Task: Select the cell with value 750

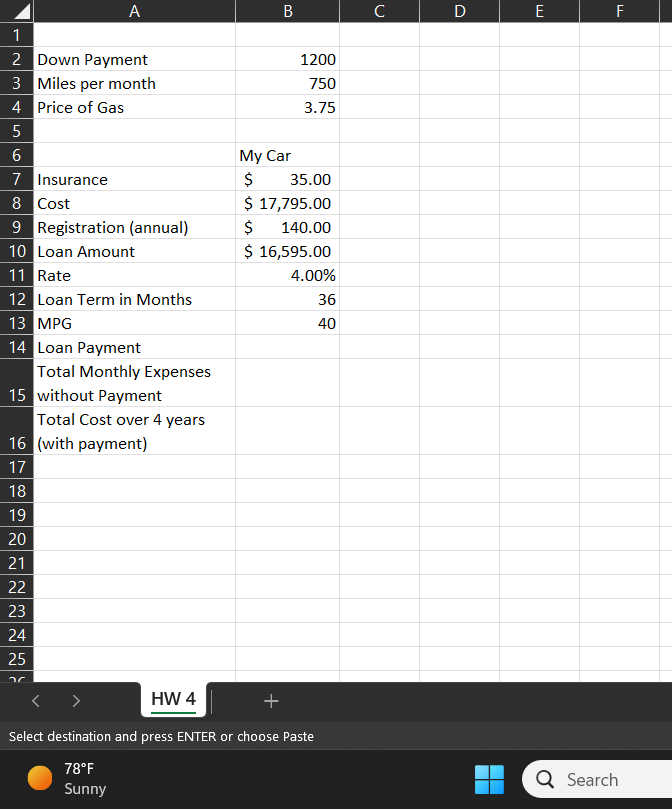Action: pyautogui.click(x=287, y=83)
